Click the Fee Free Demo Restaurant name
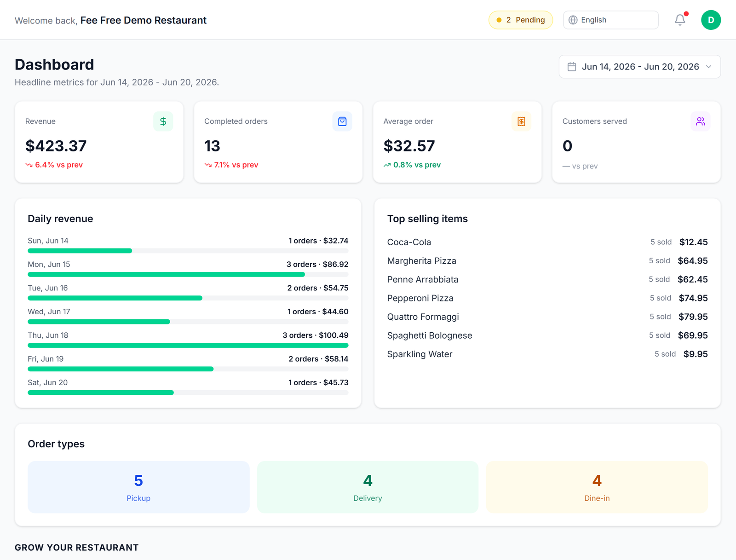The width and height of the screenshot is (736, 560). pos(144,20)
